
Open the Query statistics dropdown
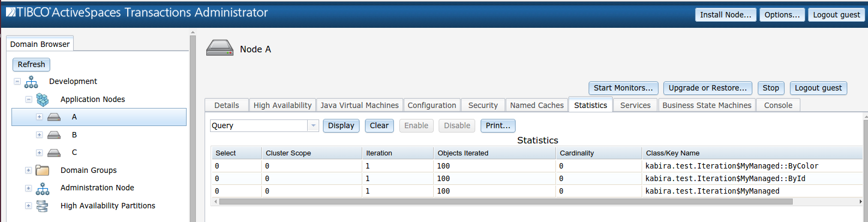coord(313,125)
